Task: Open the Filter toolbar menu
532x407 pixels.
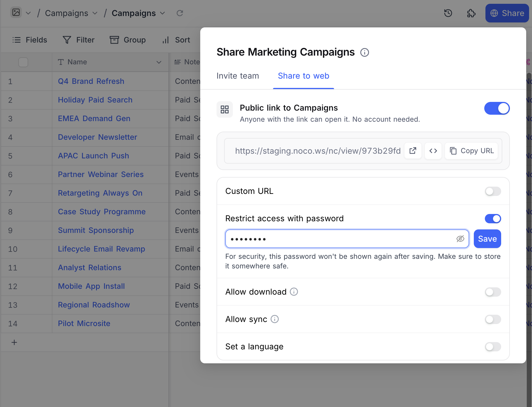Action: pos(79,40)
